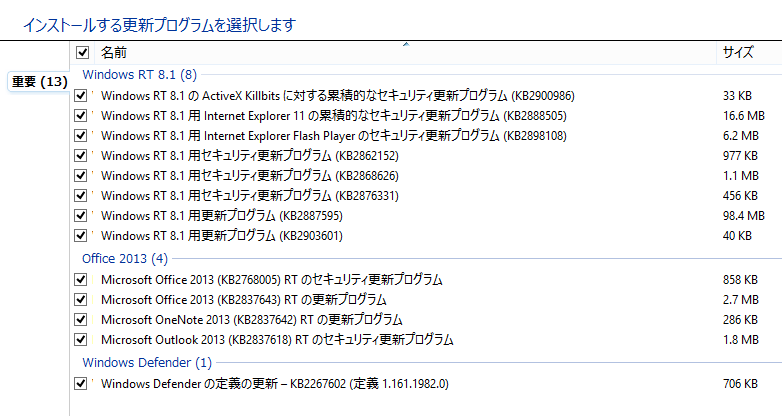
Task: Select the ActiveX Killbits update row text
Action: click(x=338, y=95)
